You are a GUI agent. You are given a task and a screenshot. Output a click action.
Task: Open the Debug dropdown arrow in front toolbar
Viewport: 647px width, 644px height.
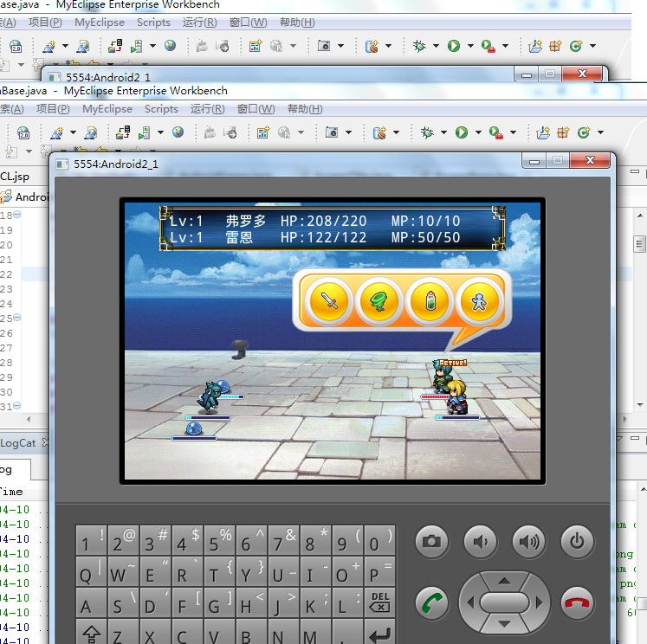(x=443, y=132)
